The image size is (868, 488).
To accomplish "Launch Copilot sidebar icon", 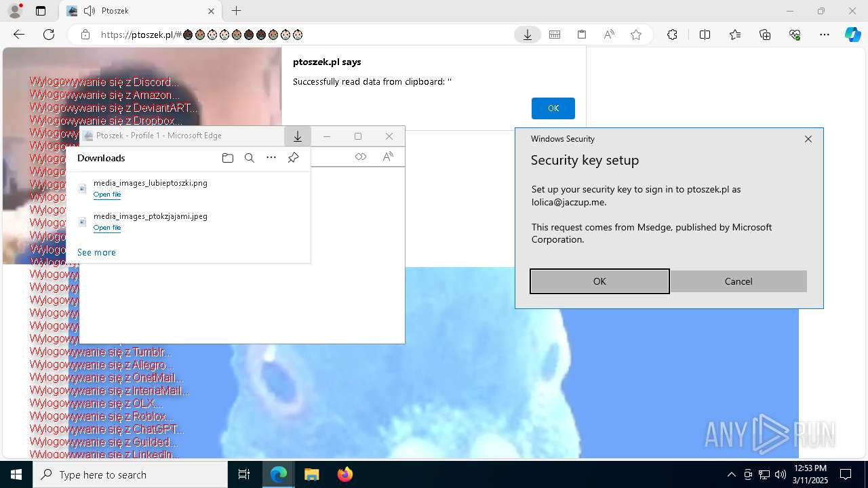I will click(852, 35).
